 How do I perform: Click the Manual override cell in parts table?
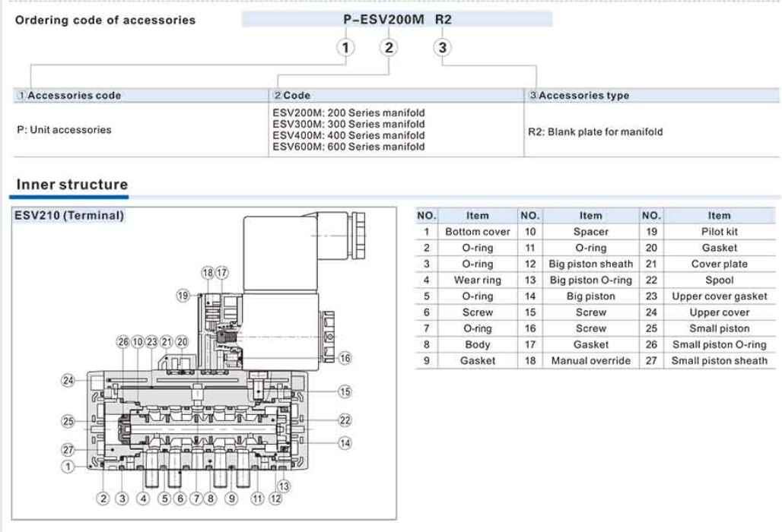pyautogui.click(x=590, y=361)
